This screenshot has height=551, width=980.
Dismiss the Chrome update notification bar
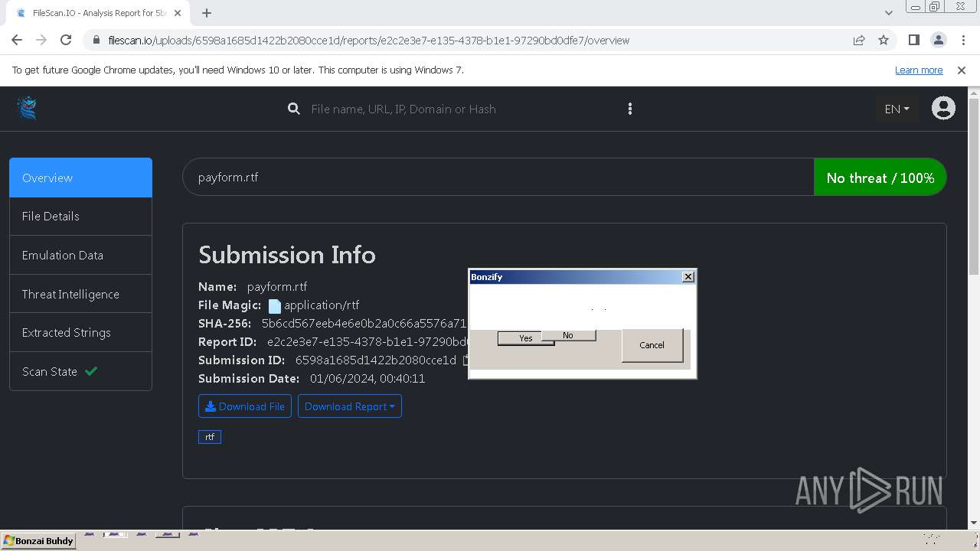[x=962, y=70]
